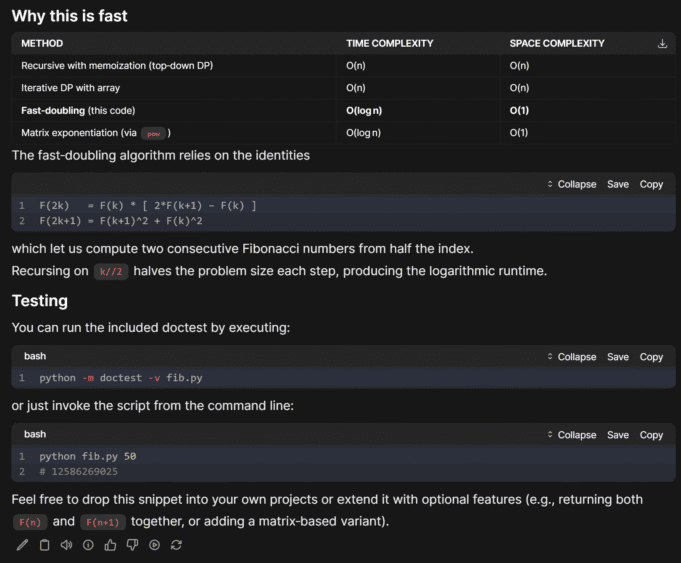Save the fast-doubling identities code block
Screen dimensions: 681x563
pyautogui.click(x=618, y=184)
